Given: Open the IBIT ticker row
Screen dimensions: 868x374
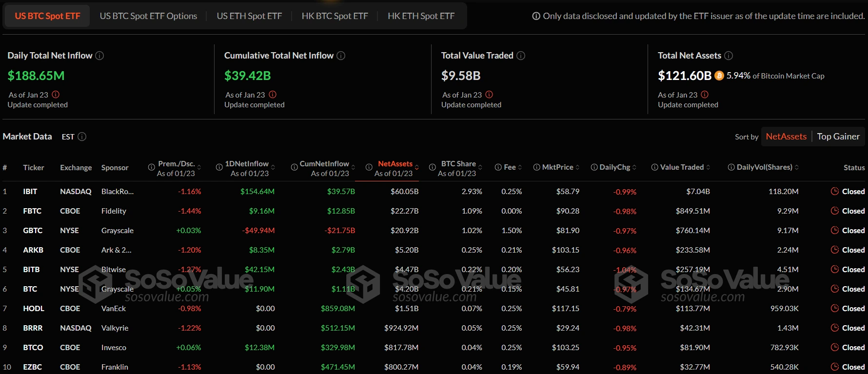Looking at the screenshot, I should pos(434,192).
